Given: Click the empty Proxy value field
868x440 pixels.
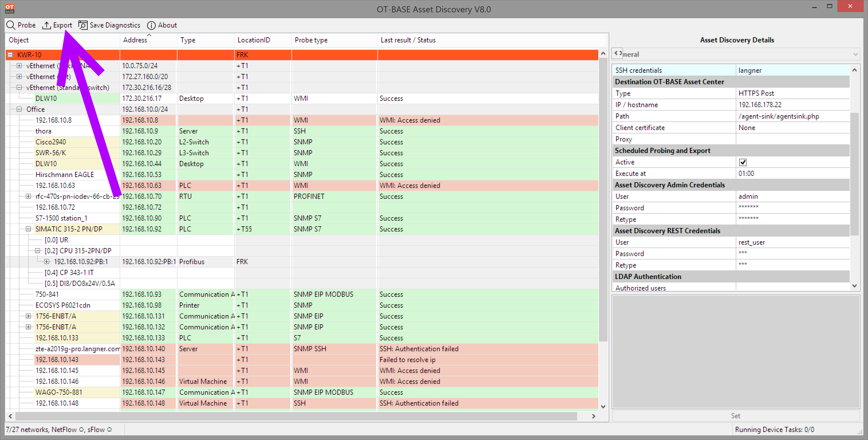Looking at the screenshot, I should [x=792, y=139].
